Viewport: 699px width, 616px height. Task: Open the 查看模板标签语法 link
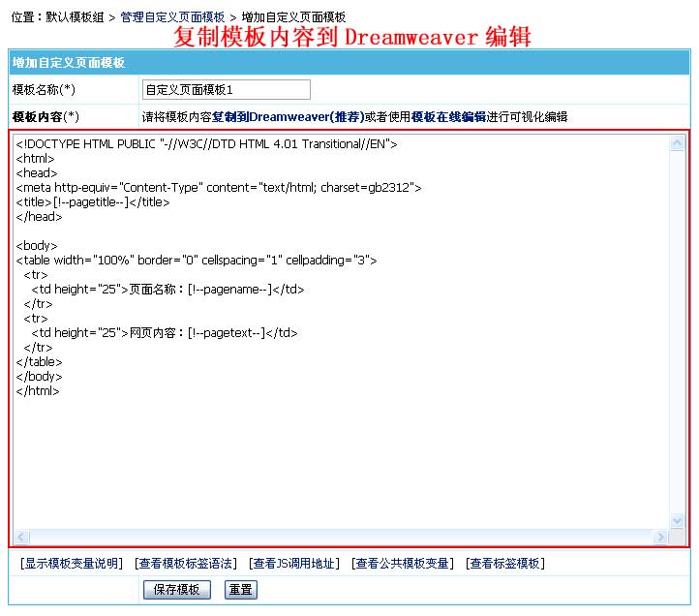[186, 564]
